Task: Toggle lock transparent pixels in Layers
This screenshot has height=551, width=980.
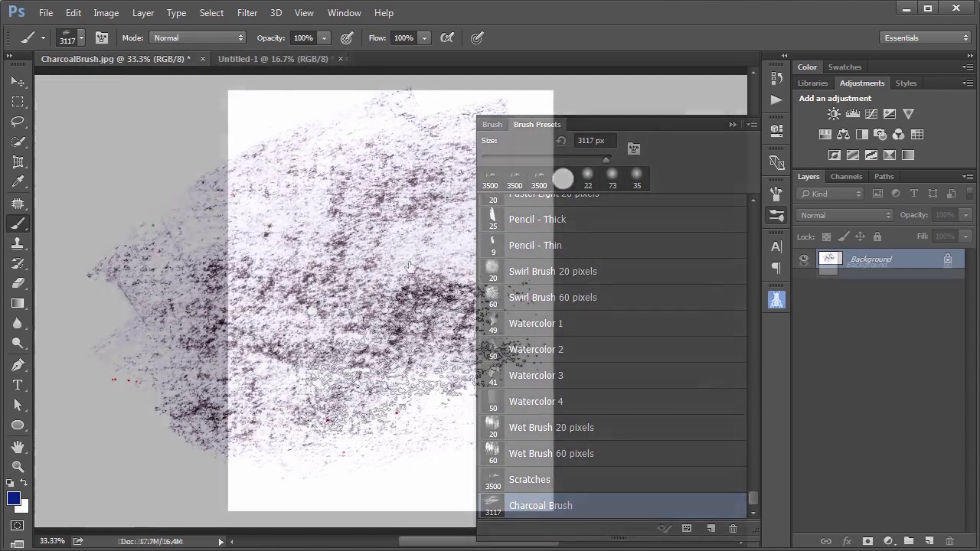Action: (x=826, y=236)
